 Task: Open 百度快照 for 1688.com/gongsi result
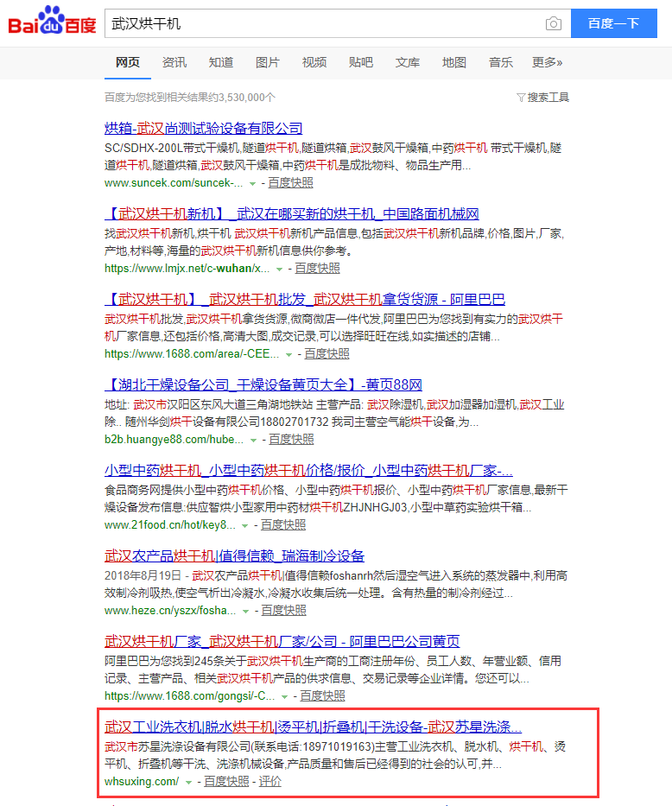(322, 696)
